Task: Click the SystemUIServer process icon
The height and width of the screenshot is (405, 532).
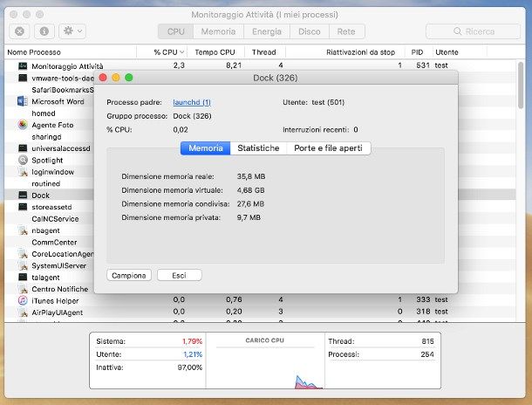Action: tap(23, 265)
